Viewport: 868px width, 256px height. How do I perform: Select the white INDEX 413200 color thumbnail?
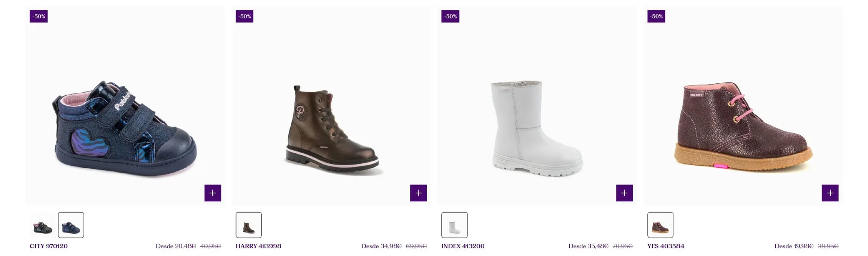point(454,225)
